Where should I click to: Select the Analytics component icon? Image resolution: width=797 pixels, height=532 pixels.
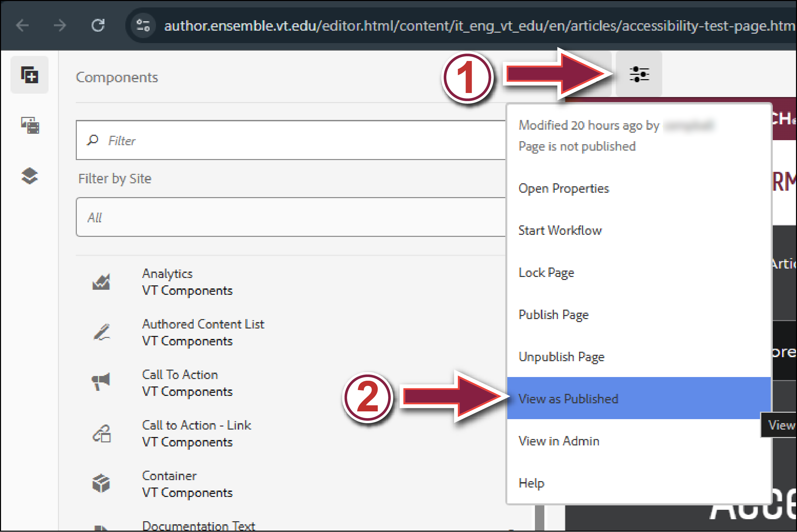(101, 282)
